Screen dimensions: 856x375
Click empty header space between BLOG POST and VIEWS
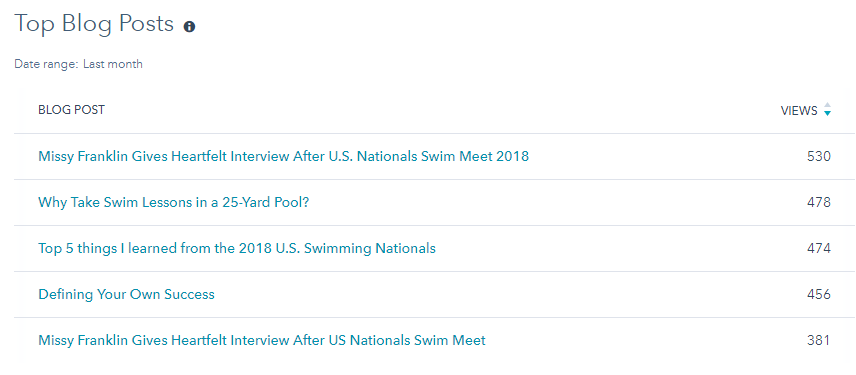[x=437, y=110]
